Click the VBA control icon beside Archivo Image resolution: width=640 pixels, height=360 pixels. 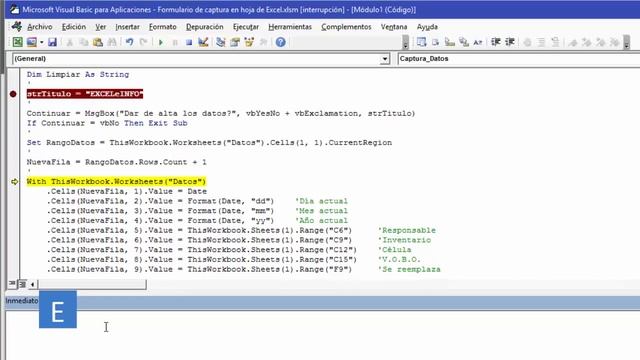(16, 27)
